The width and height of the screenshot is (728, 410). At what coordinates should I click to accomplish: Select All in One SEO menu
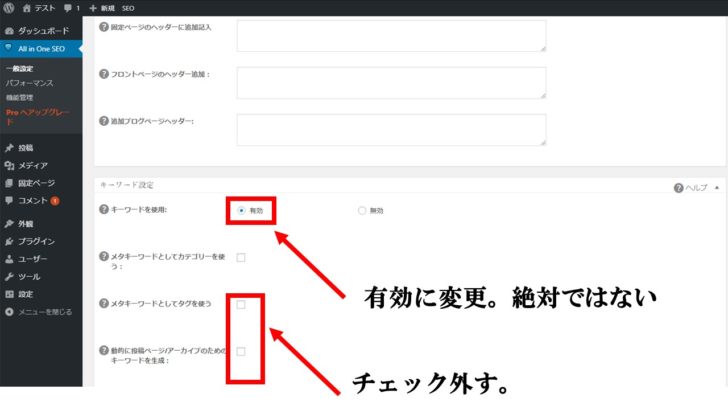(41, 48)
